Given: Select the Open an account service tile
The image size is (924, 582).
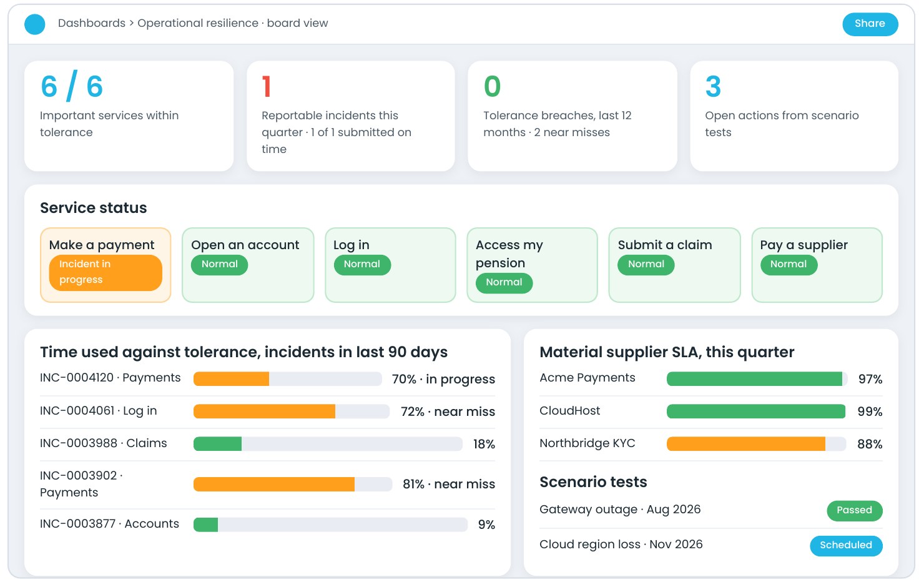Looking at the screenshot, I should 248,265.
